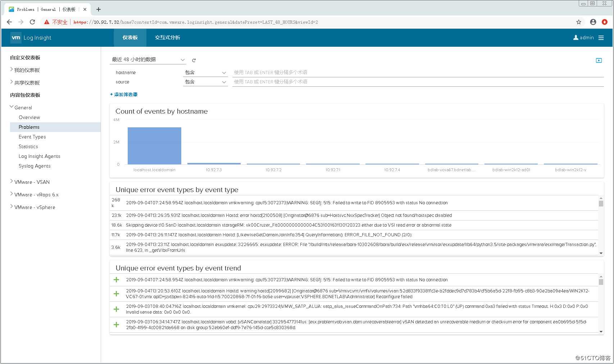Expand trend for vSANCorrelator unrecoverable error event
The width and height of the screenshot is (614, 364).
point(117,325)
